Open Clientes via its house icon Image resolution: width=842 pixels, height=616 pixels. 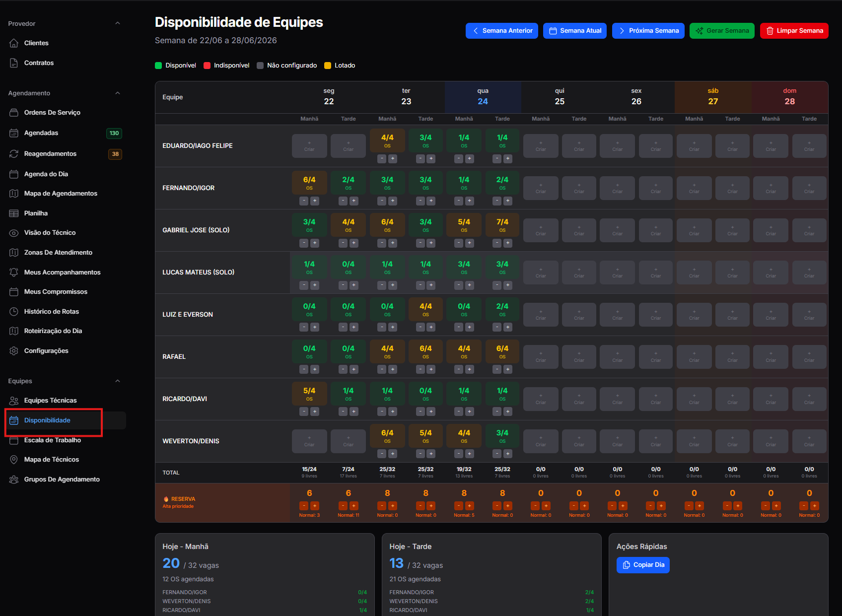click(x=14, y=43)
